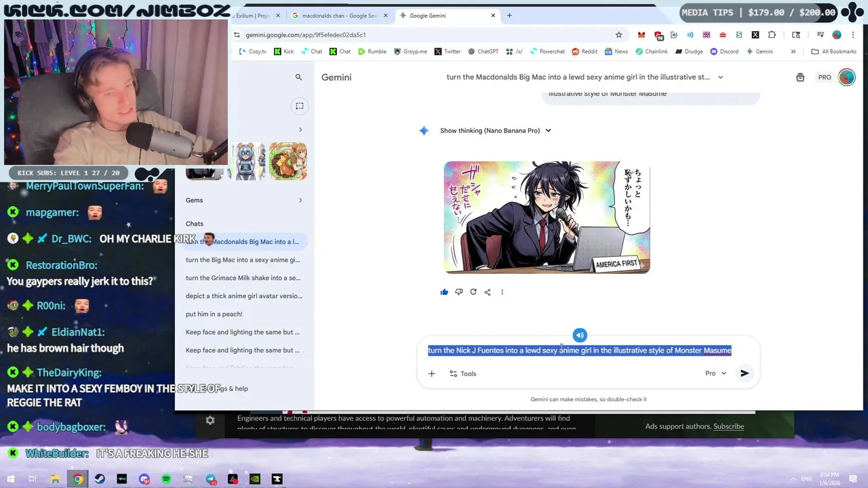Open the "depict a thick anime girl avatar" chat
This screenshot has height=488, width=868.
(x=244, y=296)
